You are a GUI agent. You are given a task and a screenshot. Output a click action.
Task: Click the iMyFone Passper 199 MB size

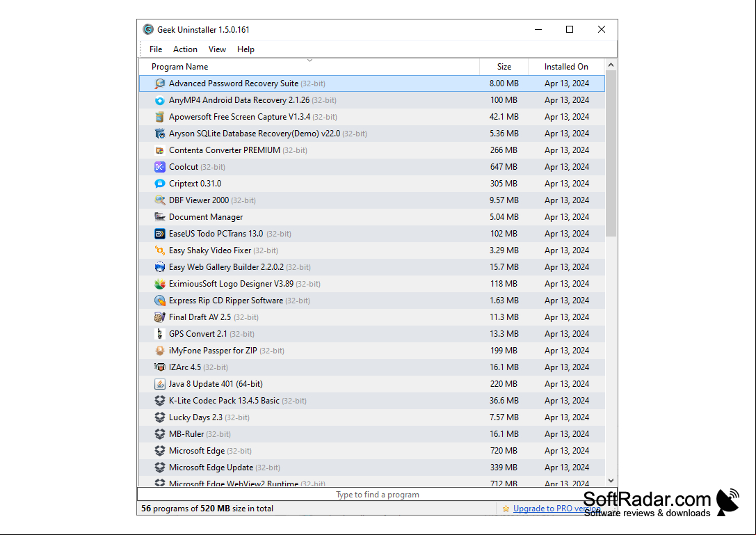click(x=504, y=351)
